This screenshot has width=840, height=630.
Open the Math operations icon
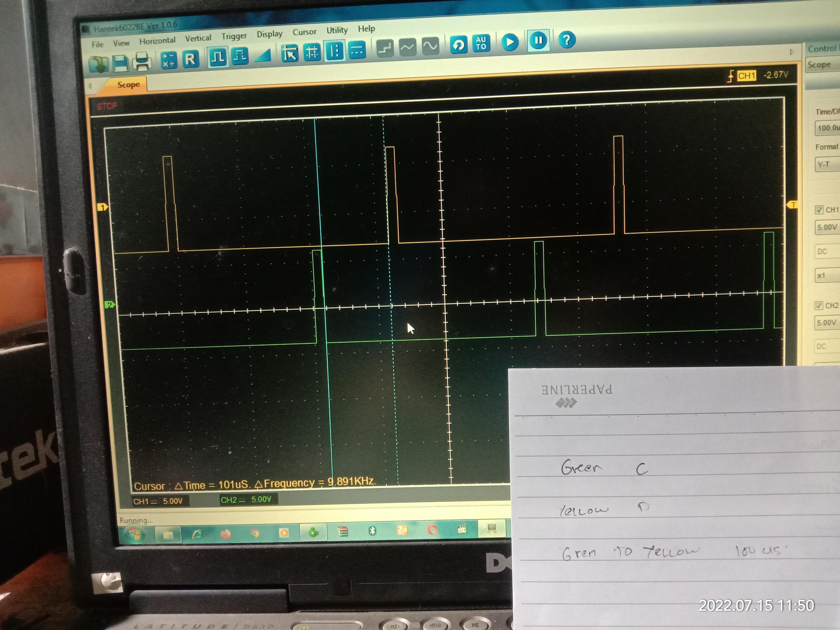tap(169, 60)
